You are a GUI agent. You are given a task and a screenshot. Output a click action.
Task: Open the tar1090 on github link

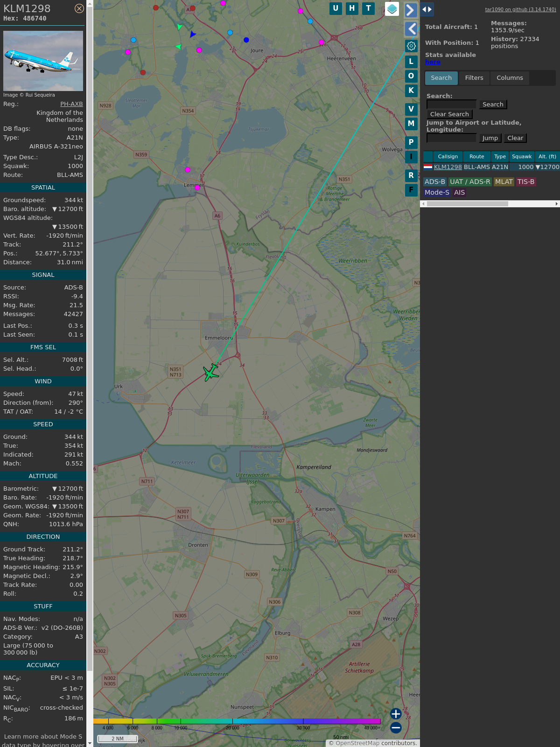[520, 9]
